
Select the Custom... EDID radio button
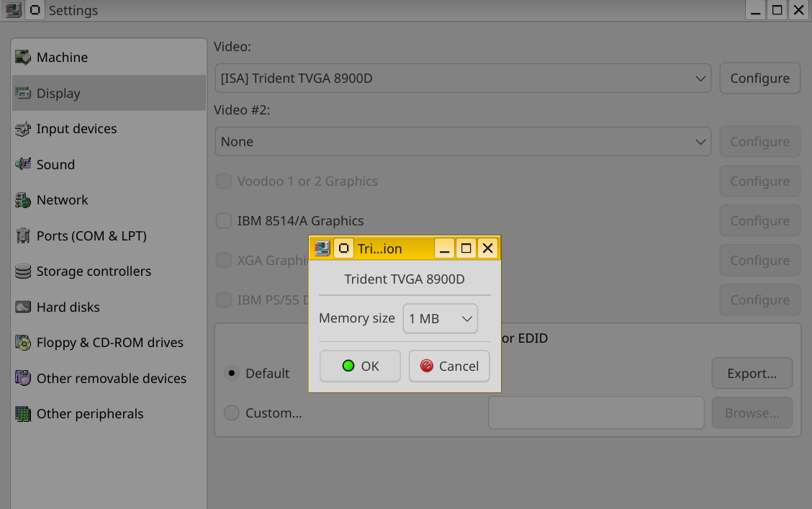tap(231, 413)
